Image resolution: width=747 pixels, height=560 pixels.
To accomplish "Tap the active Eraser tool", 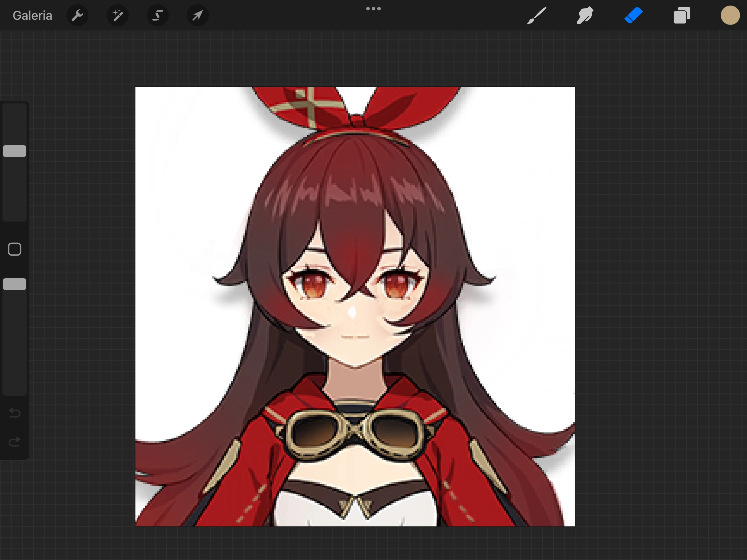I will pos(633,15).
